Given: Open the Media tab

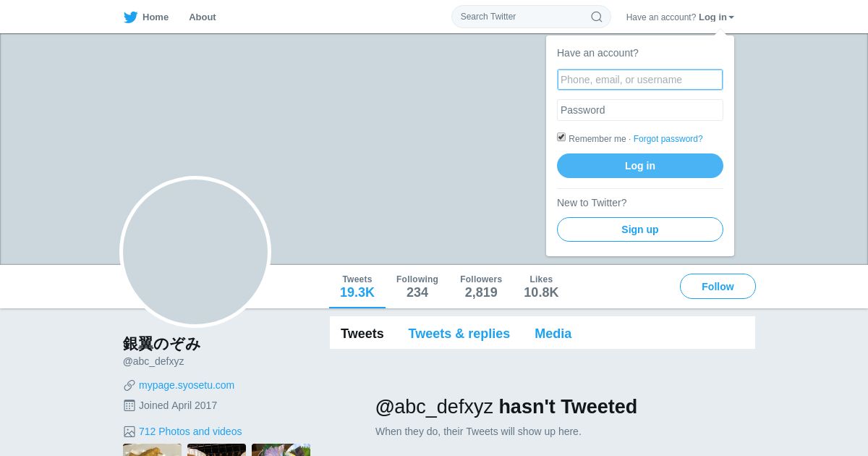Looking at the screenshot, I should coord(553,334).
